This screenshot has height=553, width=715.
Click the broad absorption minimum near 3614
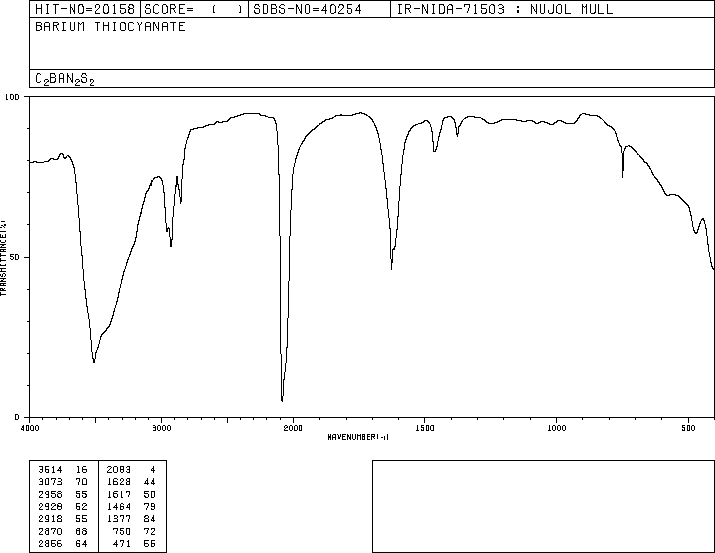coord(94,362)
